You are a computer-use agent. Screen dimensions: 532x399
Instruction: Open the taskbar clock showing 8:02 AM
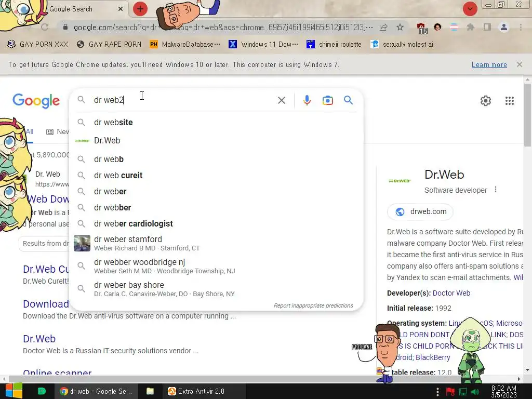coord(504,391)
